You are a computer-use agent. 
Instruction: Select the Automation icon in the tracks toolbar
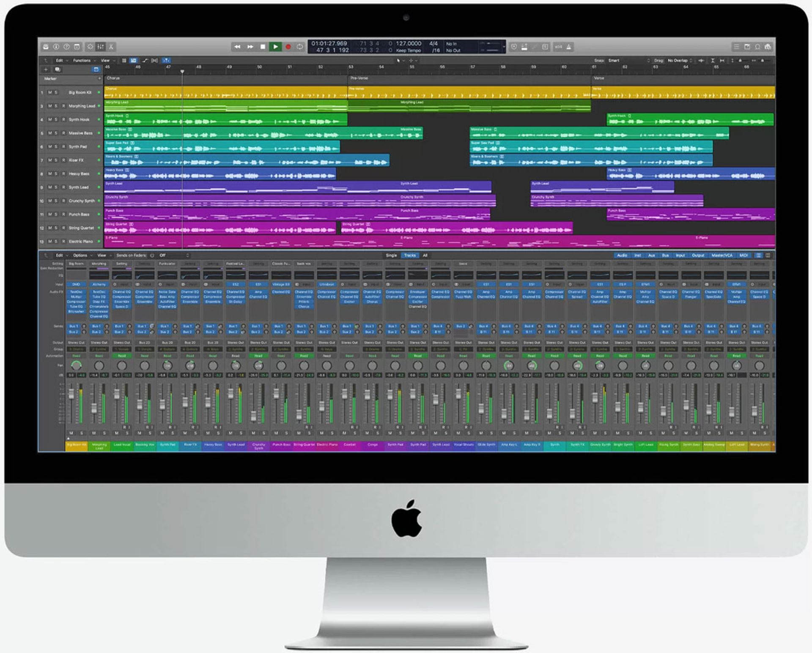pos(144,60)
